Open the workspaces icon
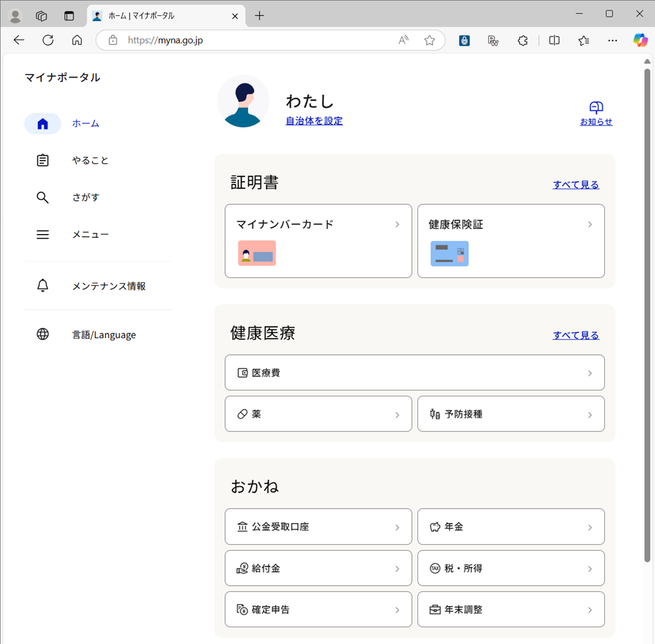The height and width of the screenshot is (644, 655). point(42,16)
